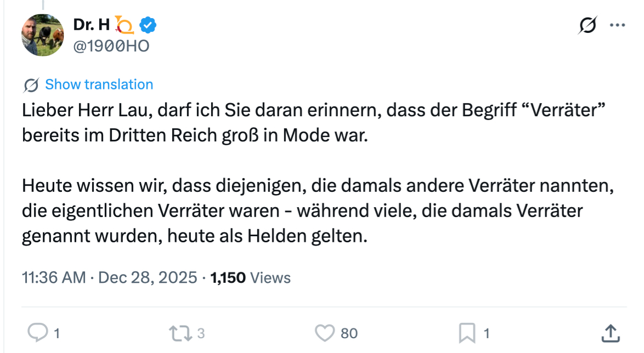Click the reply speech bubble icon
Screen dimensions: 644x353
tap(37, 333)
